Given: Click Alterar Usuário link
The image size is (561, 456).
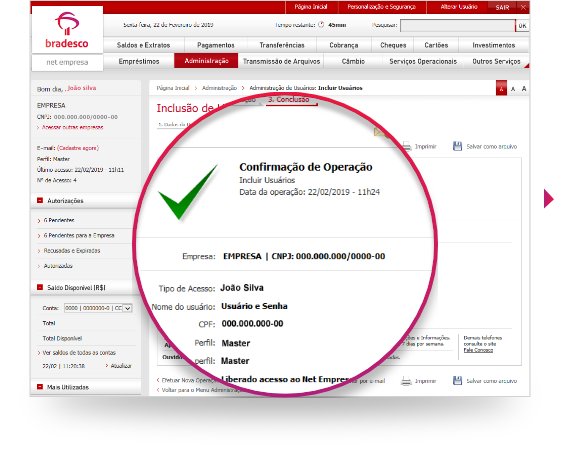Looking at the screenshot, I should tap(459, 7).
